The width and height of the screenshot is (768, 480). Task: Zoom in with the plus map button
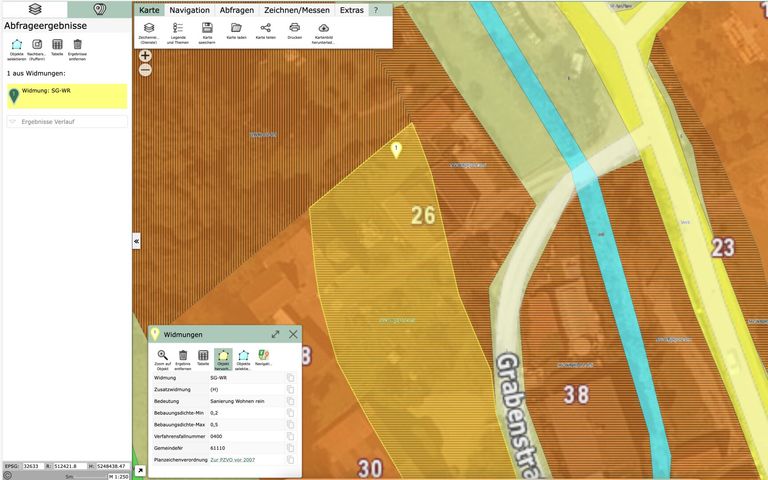click(145, 56)
